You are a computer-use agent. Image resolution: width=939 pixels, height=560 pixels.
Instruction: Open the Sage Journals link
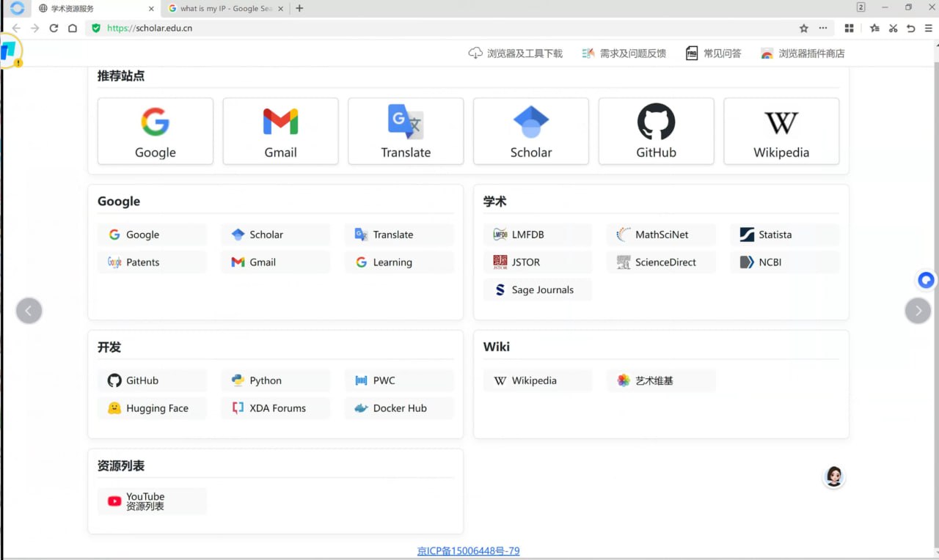click(x=538, y=290)
